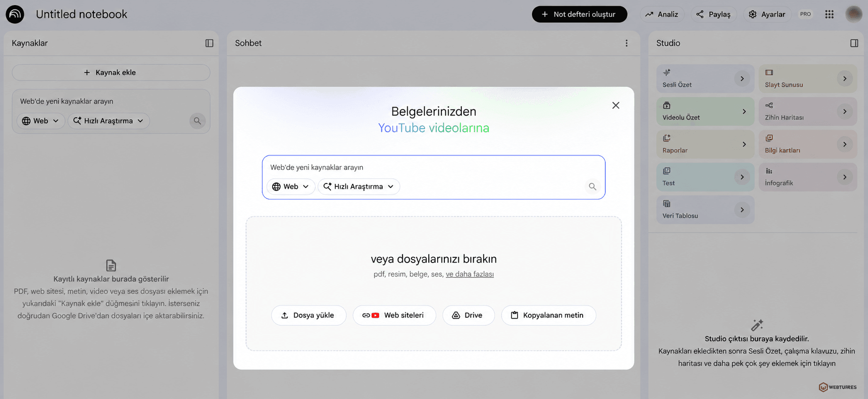Expand Bilgi kartları options arrow

point(845,144)
